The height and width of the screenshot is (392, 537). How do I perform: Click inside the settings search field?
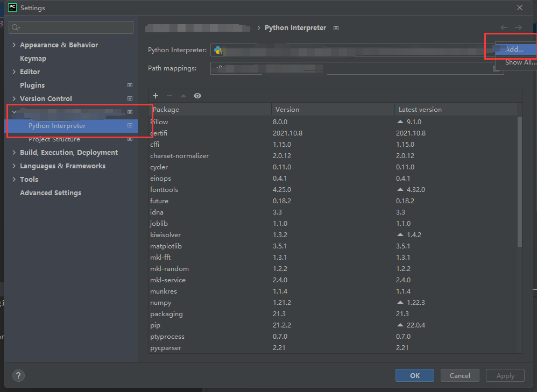point(71,27)
